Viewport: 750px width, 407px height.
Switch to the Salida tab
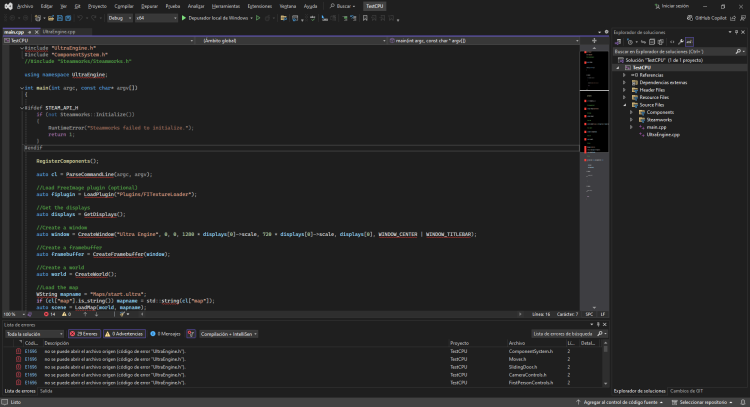pyautogui.click(x=46, y=391)
